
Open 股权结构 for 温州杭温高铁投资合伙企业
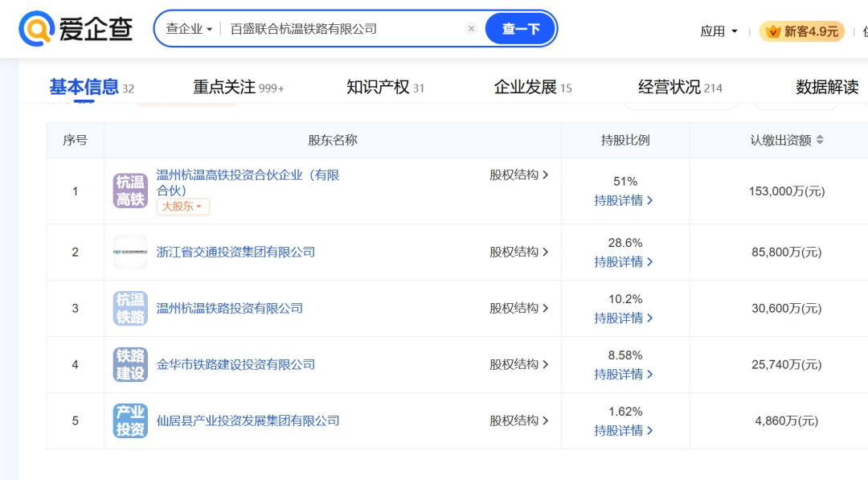click(x=518, y=175)
